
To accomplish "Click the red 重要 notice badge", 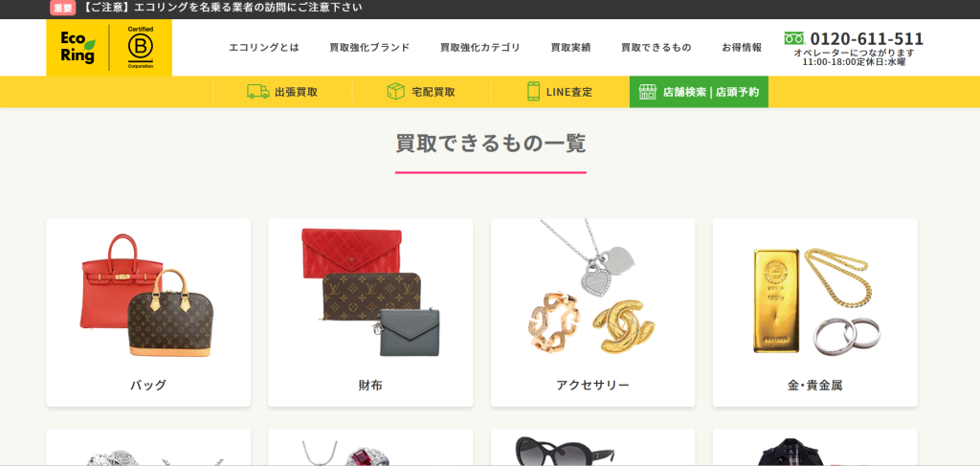I will [x=62, y=8].
